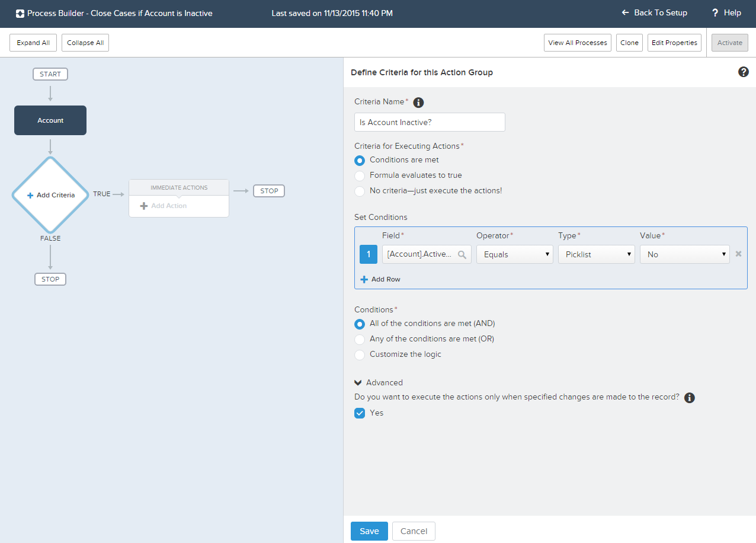Click the plus icon on Add Row

(364, 279)
